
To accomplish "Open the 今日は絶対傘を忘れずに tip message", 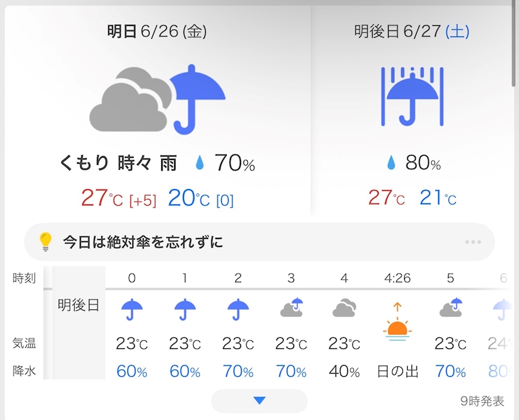I will click(x=143, y=242).
